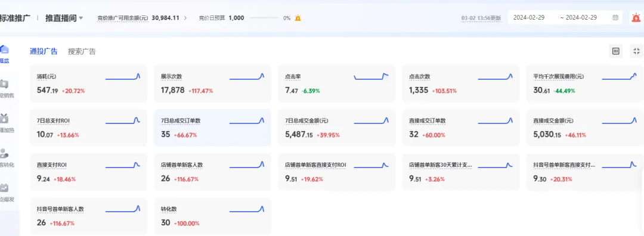Click the 竞价推广可用余额(元) label
This screenshot has width=644, height=236.
[123, 18]
